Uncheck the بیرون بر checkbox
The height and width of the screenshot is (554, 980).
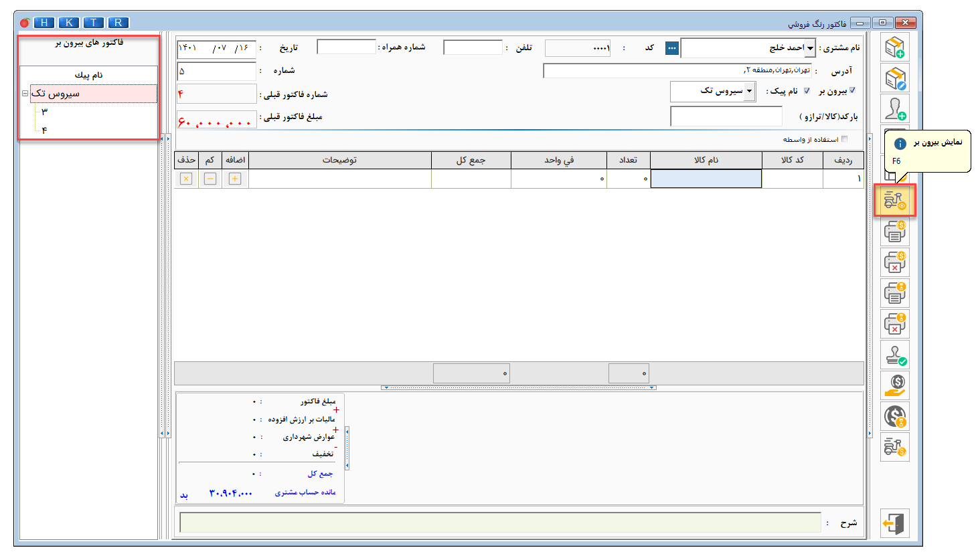point(852,90)
